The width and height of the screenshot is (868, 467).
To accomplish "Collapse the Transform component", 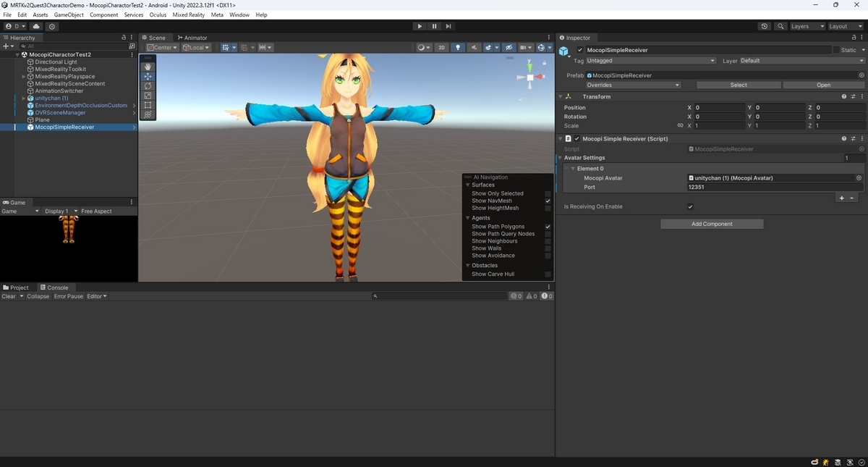I will click(560, 96).
